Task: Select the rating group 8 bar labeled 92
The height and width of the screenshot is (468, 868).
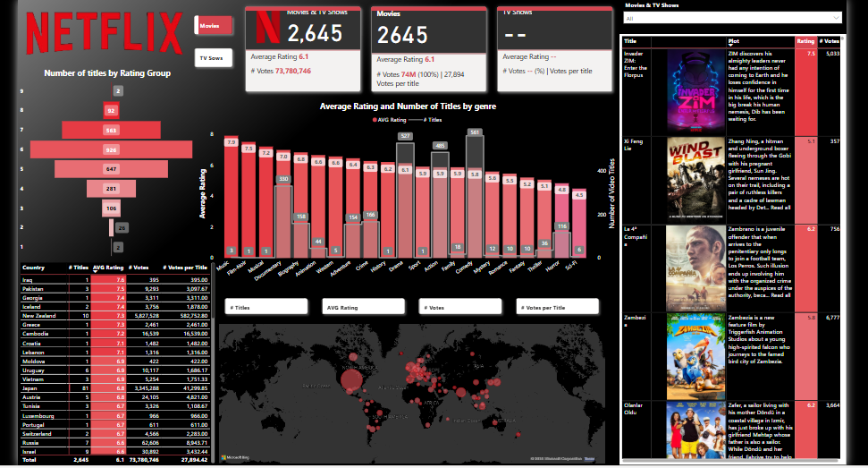Action: pyautogui.click(x=111, y=111)
